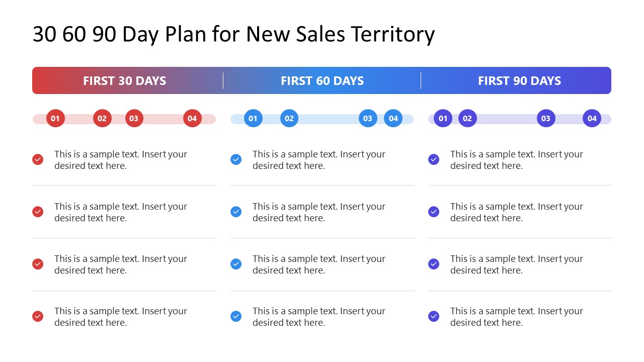Click the red 02 circle marker

[x=102, y=119]
